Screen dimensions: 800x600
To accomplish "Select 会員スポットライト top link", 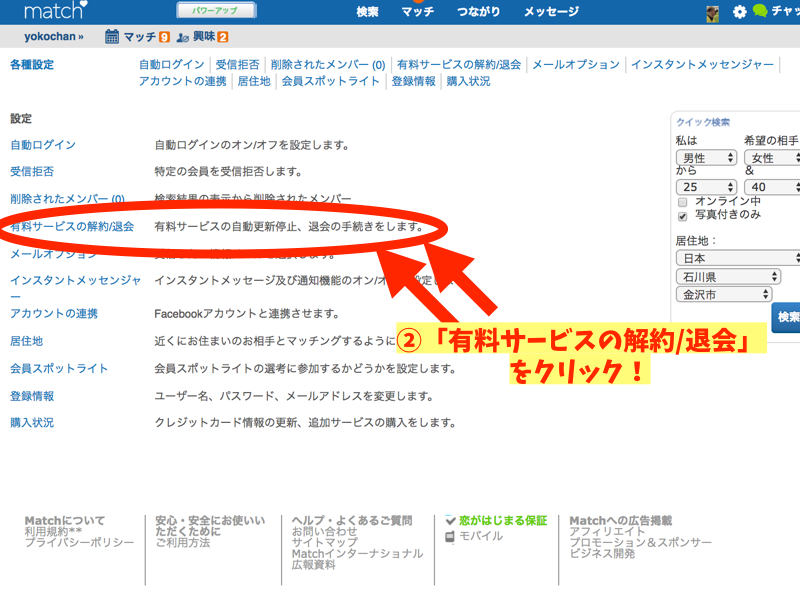I will tap(331, 82).
